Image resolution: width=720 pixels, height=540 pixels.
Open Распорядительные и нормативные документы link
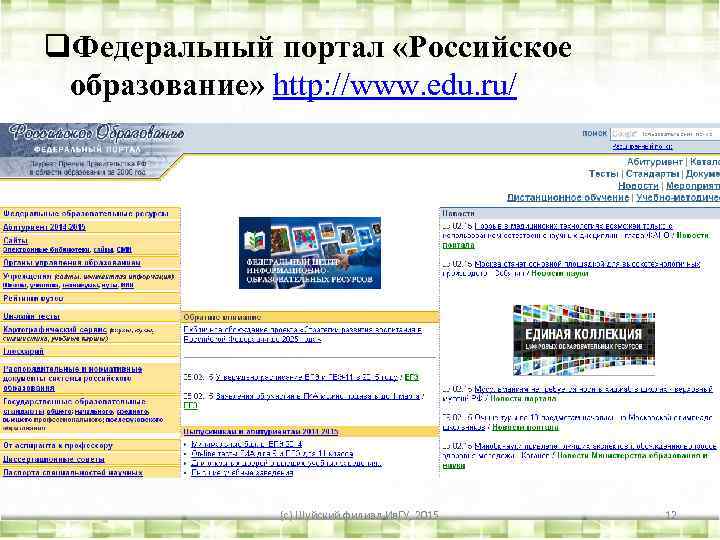(73, 378)
